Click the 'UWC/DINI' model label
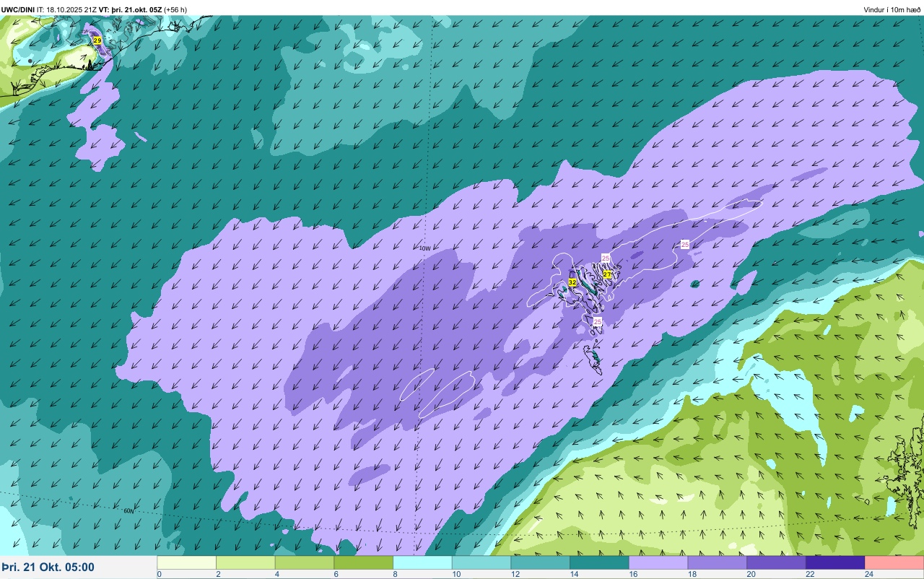The image size is (924, 579). [x=17, y=9]
